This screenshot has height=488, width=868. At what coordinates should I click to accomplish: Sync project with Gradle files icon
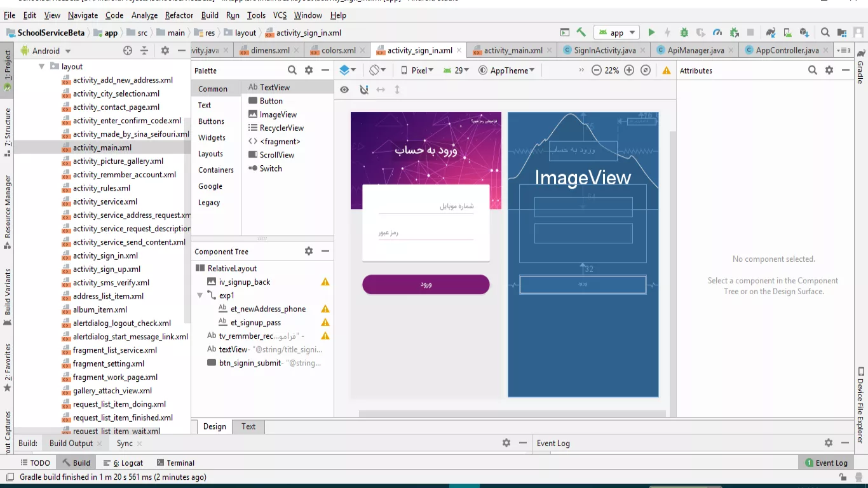tap(771, 32)
